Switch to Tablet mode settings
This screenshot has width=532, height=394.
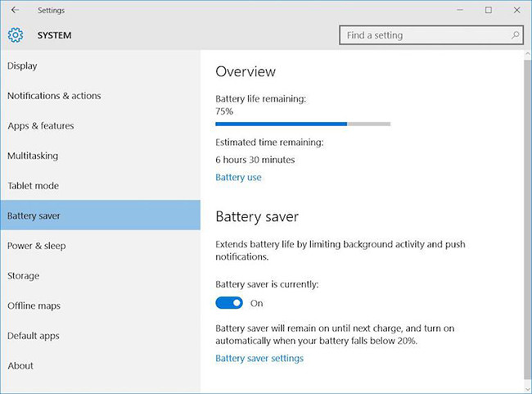coord(33,186)
